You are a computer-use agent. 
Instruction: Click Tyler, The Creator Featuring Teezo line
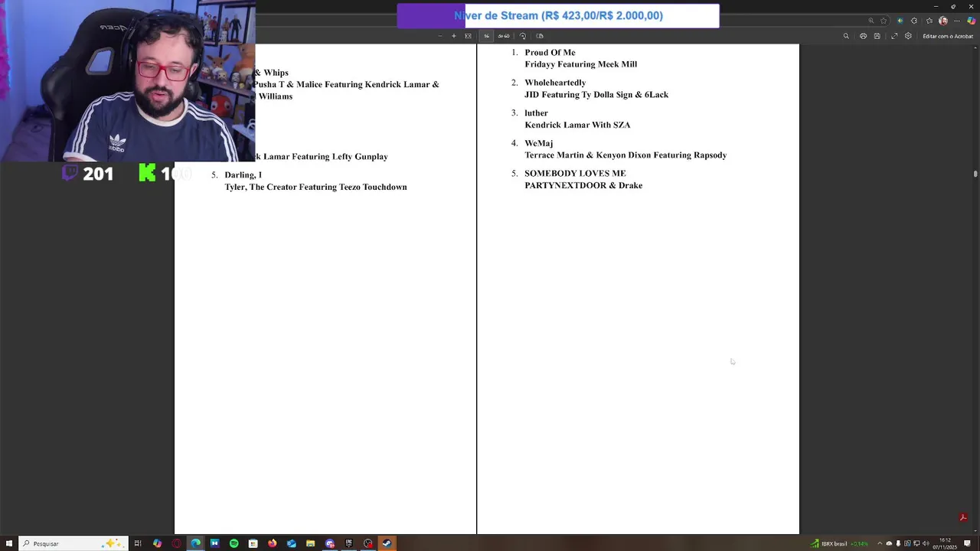315,187
